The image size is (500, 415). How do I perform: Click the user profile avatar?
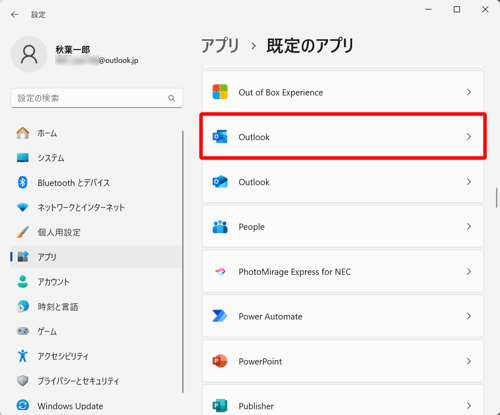29,54
